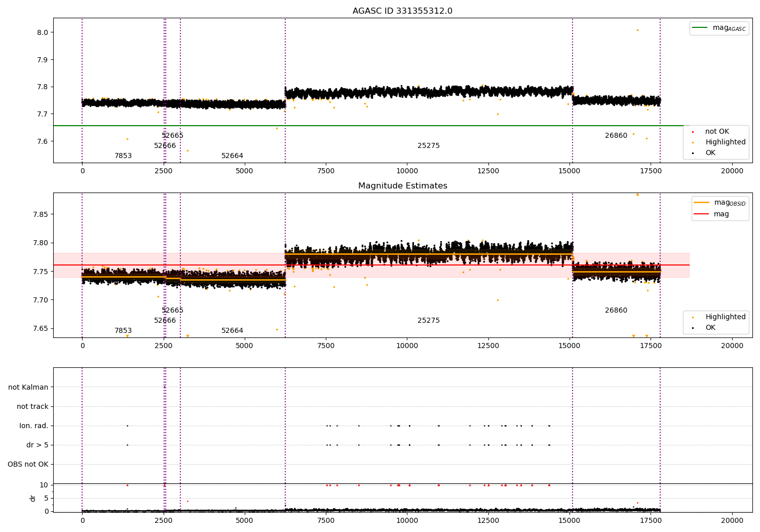
Task: Click the 'Magnitude Estimates' subplot title
Action: (x=402, y=186)
